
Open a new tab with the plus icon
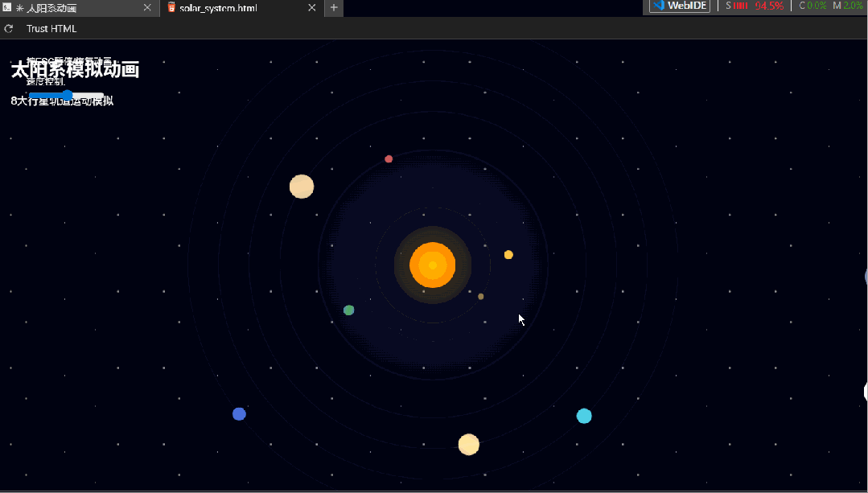point(334,8)
